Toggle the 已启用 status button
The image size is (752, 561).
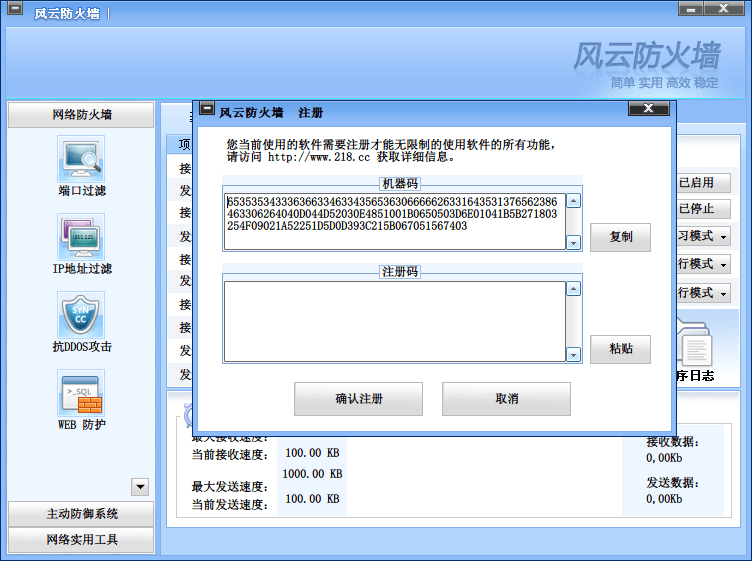pyautogui.click(x=703, y=183)
